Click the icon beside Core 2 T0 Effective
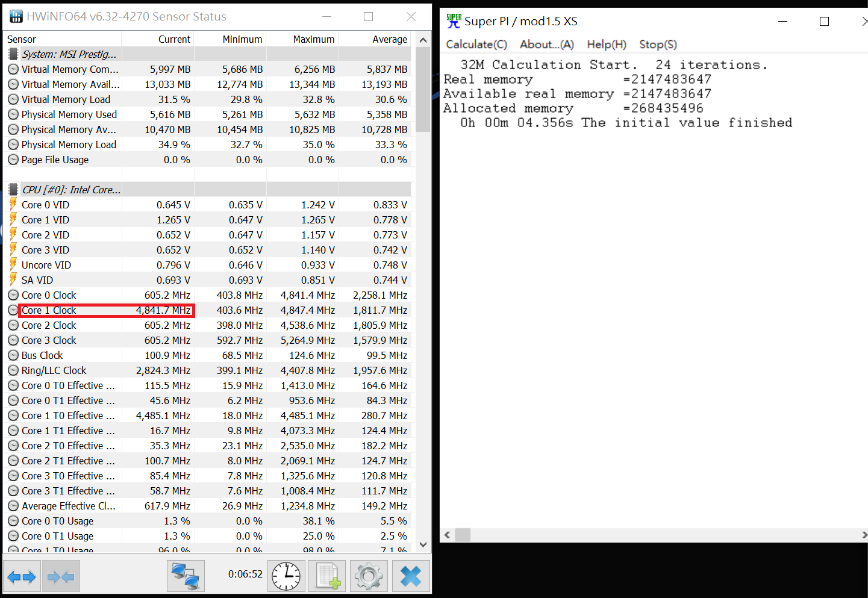This screenshot has height=598, width=868. tap(13, 446)
